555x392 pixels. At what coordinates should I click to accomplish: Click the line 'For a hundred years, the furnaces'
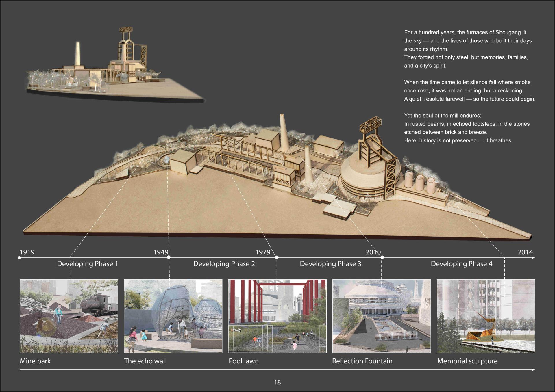tap(465, 32)
